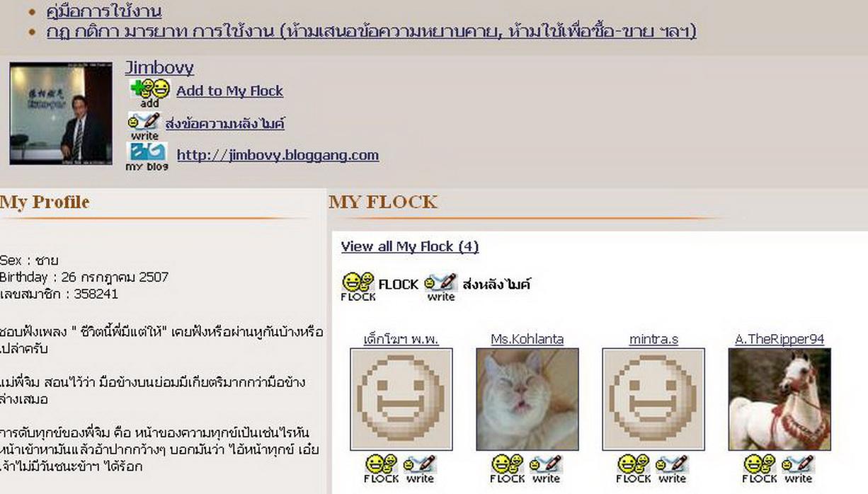The height and width of the screenshot is (494, 868).
Task: Click the FLOCK legend icon below View all
Action: pos(358,287)
